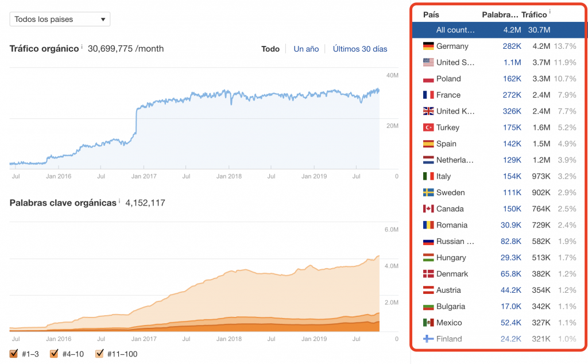The height and width of the screenshot is (364, 588).
Task: Switch to the Un año time range
Action: (306, 49)
